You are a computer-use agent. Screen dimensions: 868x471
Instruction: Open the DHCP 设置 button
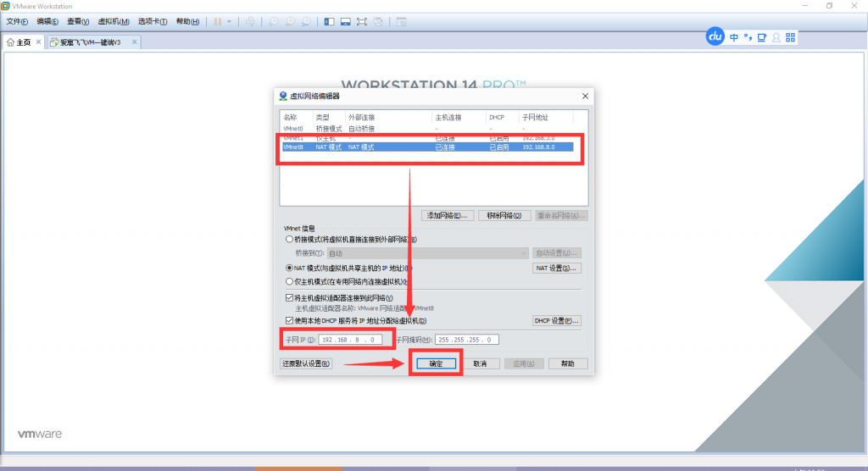click(x=556, y=320)
